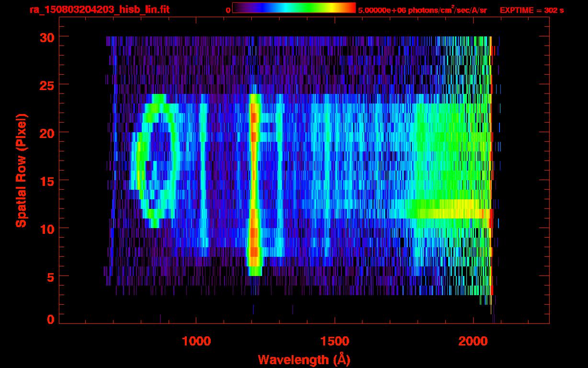Click the EXPTIME = 302 s text
This screenshot has width=588, height=368.
(531, 10)
